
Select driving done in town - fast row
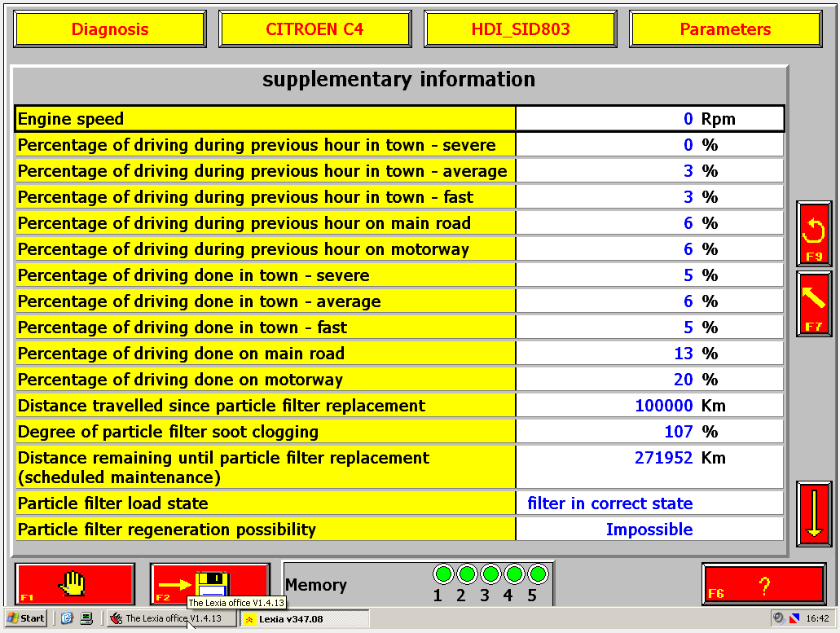coord(399,327)
